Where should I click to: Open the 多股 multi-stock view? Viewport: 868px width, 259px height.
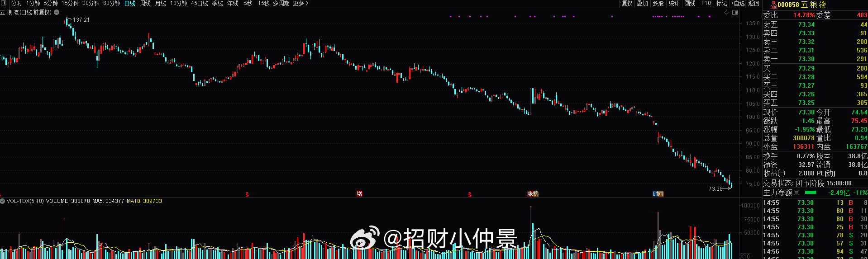(x=658, y=3)
